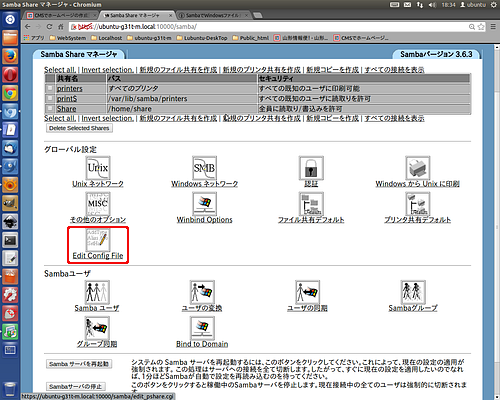Launch Firefox from the Ubuntu launcher
The width and height of the screenshot is (500, 400).
[10, 56]
